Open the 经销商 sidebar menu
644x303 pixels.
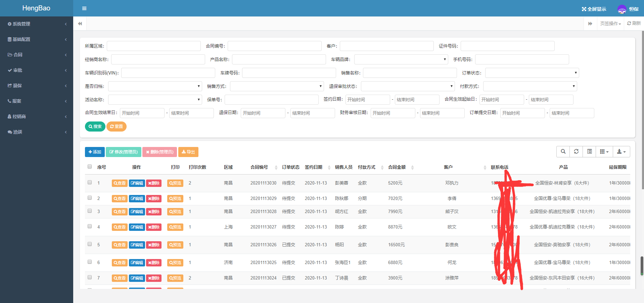(x=37, y=116)
